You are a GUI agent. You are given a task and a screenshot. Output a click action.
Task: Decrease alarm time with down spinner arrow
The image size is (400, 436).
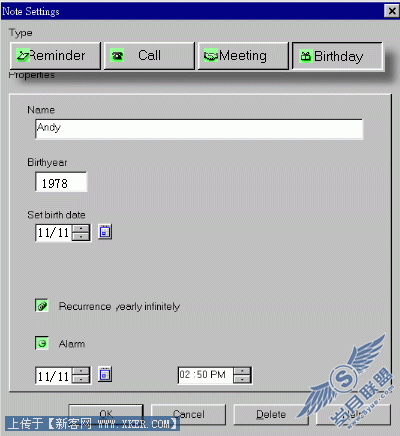pyautogui.click(x=242, y=379)
